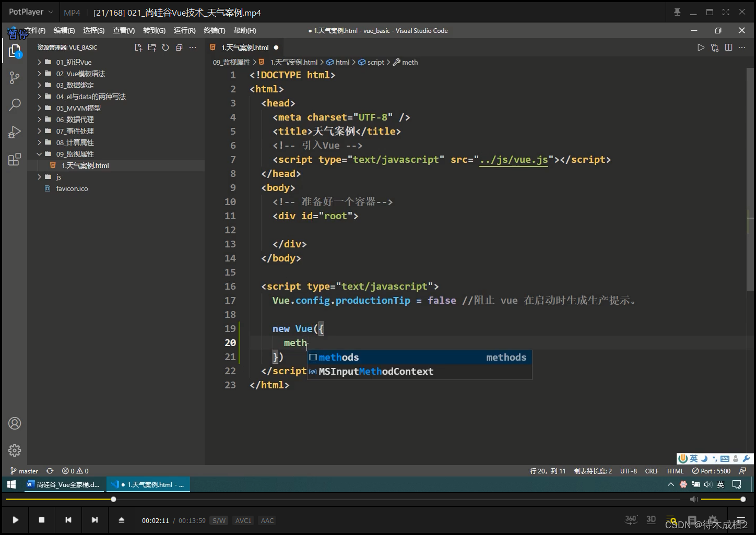This screenshot has height=535, width=756.
Task: Click the New File icon in explorer
Action: 138,47
